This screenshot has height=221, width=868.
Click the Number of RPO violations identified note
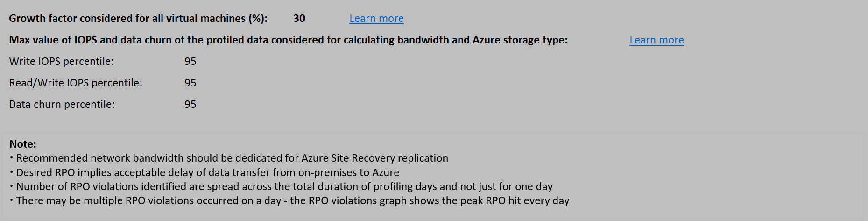click(x=284, y=187)
